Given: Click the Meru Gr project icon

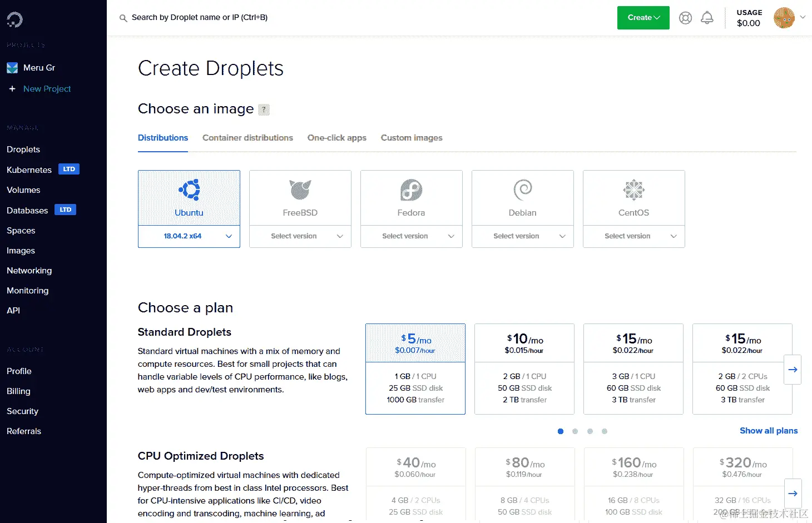Looking at the screenshot, I should pyautogui.click(x=12, y=68).
